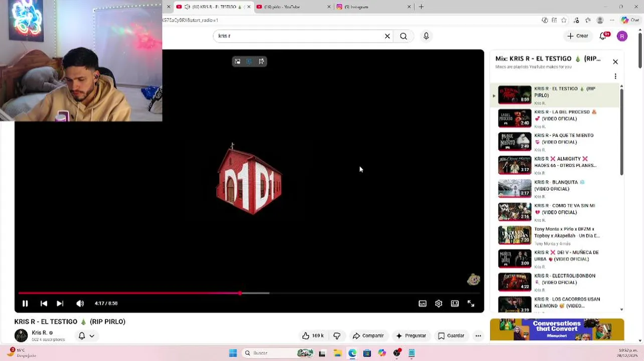This screenshot has width=644, height=361.
Task: Open the browser favorites list icon
Action: tap(588, 21)
